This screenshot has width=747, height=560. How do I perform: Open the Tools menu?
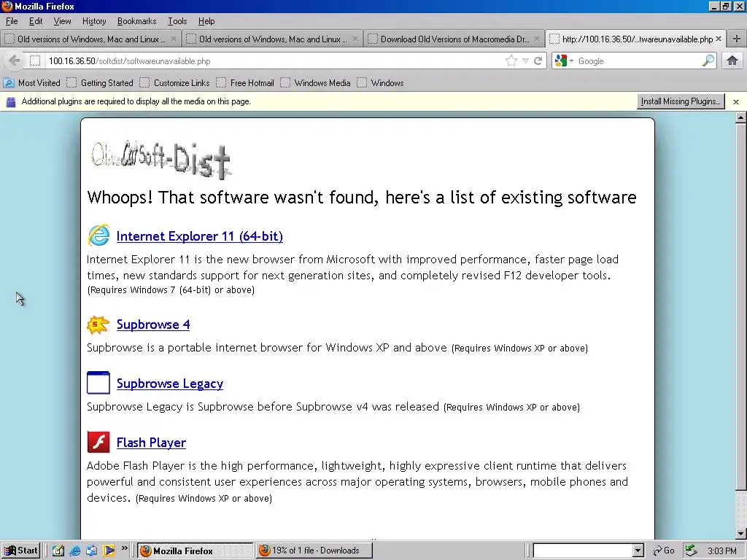click(177, 21)
